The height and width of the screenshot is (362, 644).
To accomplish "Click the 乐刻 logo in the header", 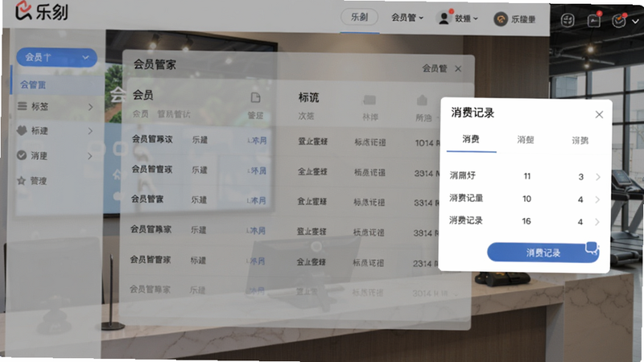I will pos(42,11).
